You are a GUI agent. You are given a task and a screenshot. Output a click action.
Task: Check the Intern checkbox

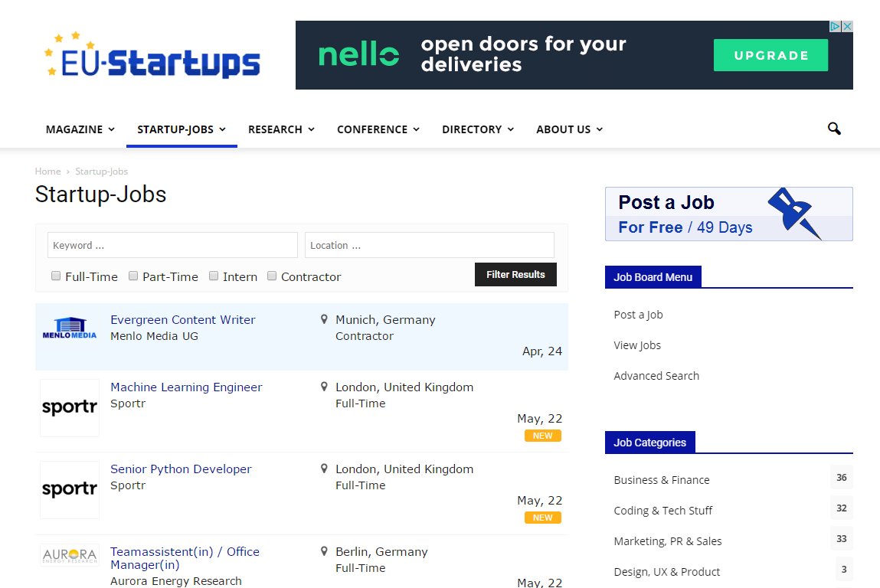point(213,276)
